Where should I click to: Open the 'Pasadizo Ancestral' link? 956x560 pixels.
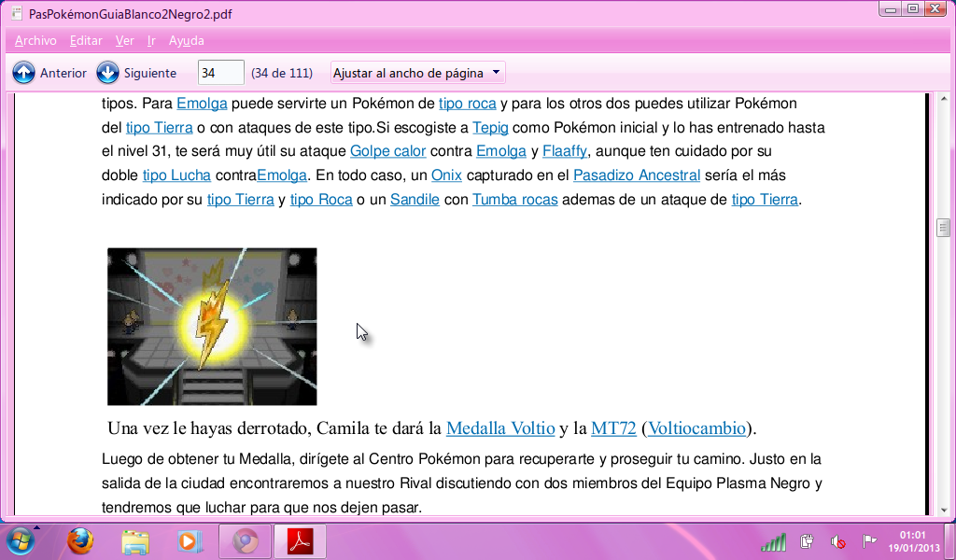tap(637, 175)
